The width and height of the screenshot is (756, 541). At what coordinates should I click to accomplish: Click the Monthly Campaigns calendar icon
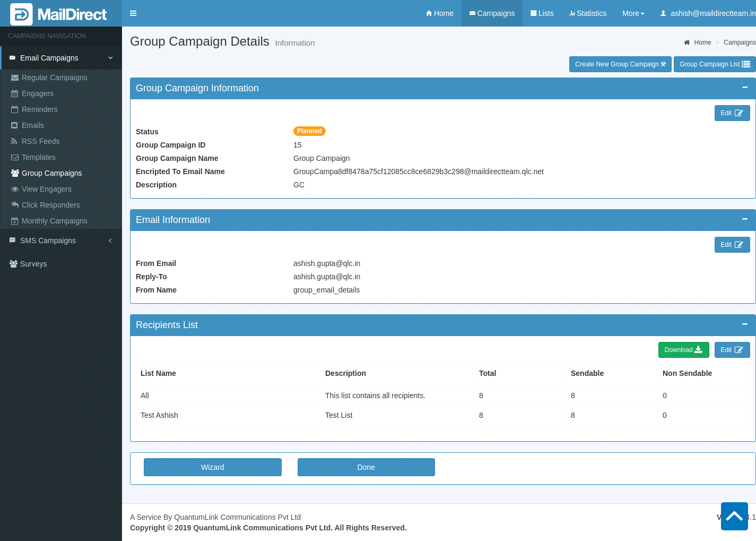[15, 221]
